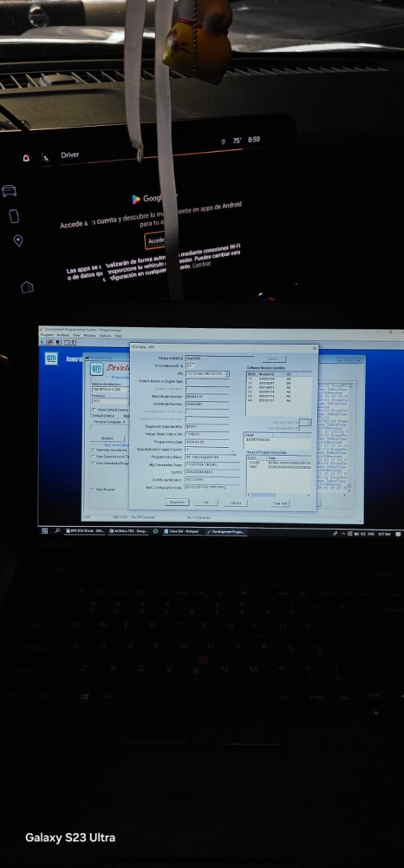Image resolution: width=404 pixels, height=868 pixels.
Task: Click the Mfg Traceability Chars field
Action: [212, 464]
